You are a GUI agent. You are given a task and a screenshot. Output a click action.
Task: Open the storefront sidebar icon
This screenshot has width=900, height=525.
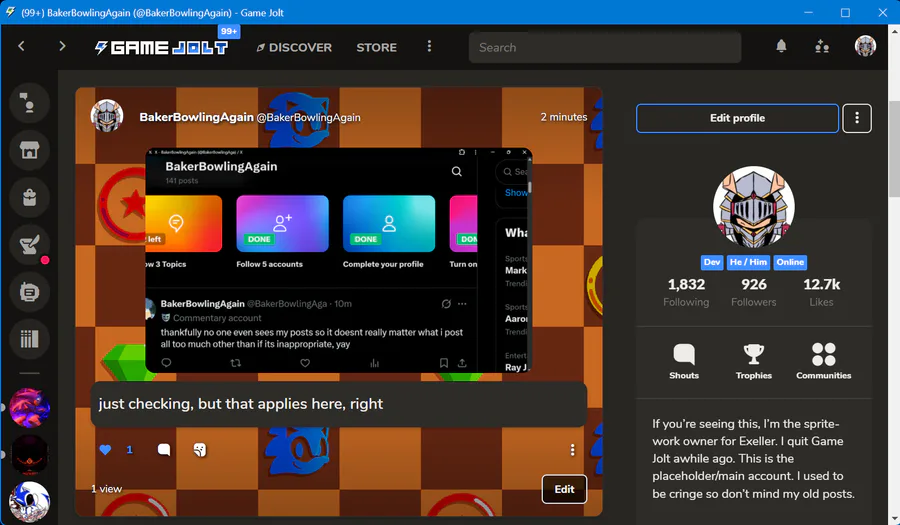point(29,150)
